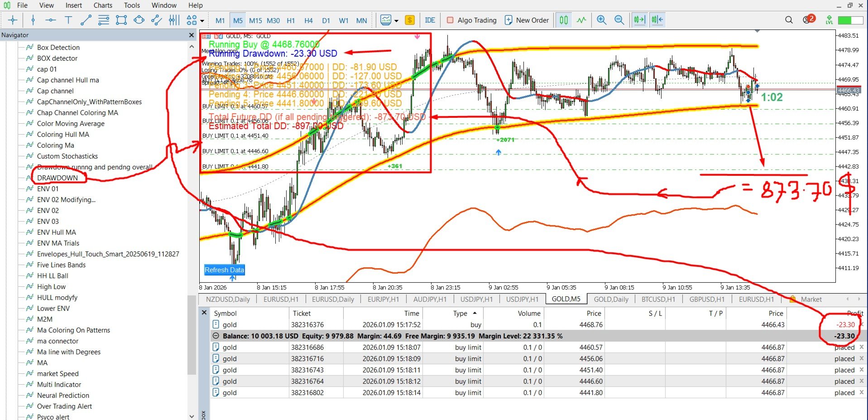
Task: Zoom in on the chart
Action: coord(601,20)
